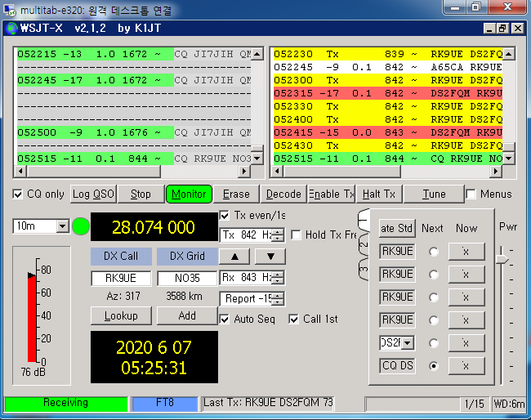Click right pane red row 052415 -15

pyautogui.click(x=388, y=132)
